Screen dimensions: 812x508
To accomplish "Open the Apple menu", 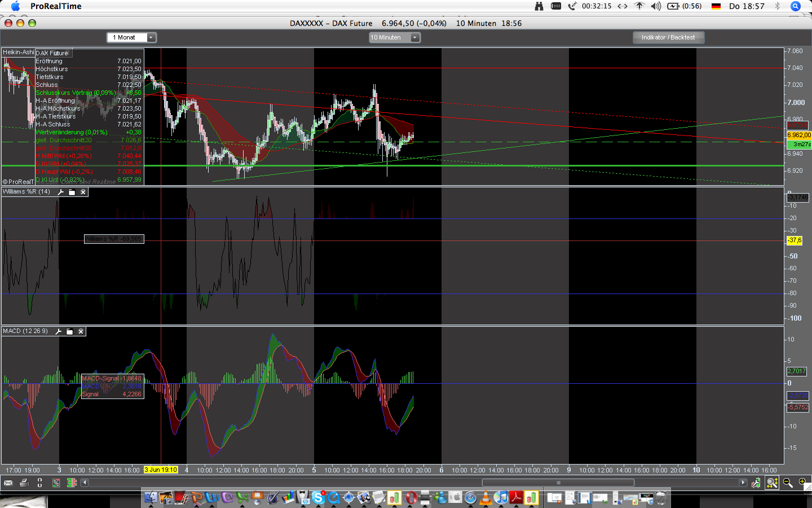I will pos(15,6).
